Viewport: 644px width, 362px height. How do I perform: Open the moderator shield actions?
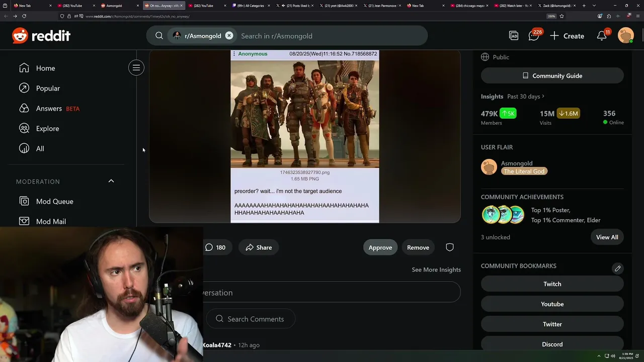coord(450,247)
